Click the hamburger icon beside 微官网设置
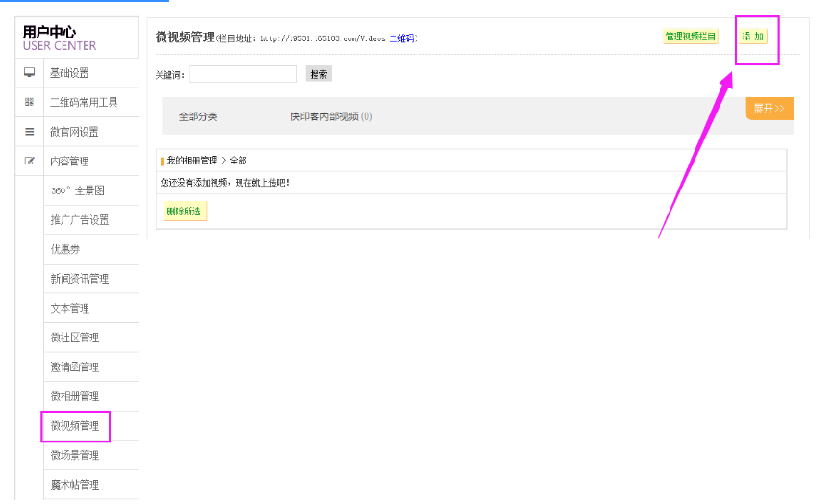 (29, 132)
